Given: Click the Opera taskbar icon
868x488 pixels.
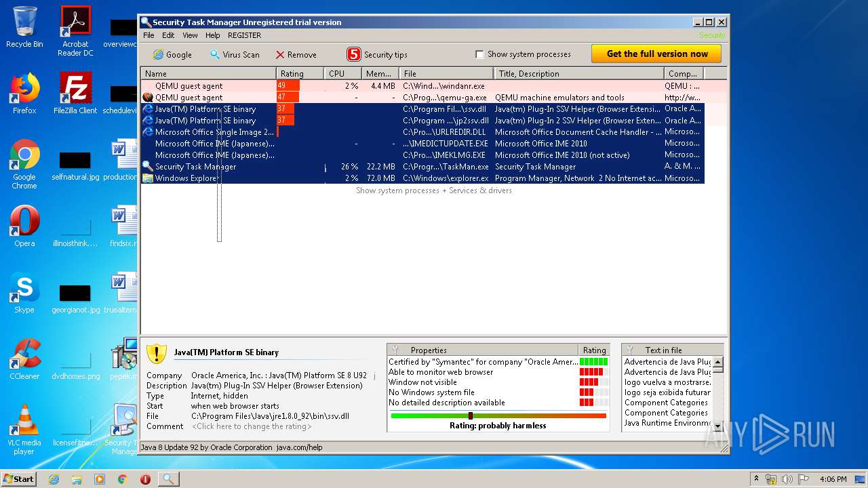Looking at the screenshot, I should [x=145, y=479].
